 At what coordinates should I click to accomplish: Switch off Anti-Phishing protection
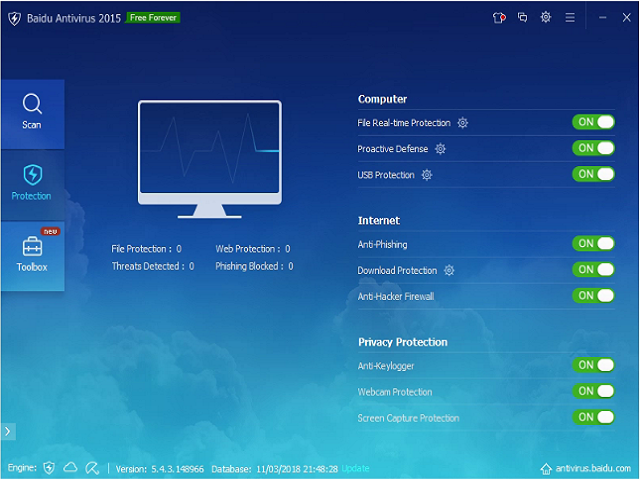[x=593, y=244]
